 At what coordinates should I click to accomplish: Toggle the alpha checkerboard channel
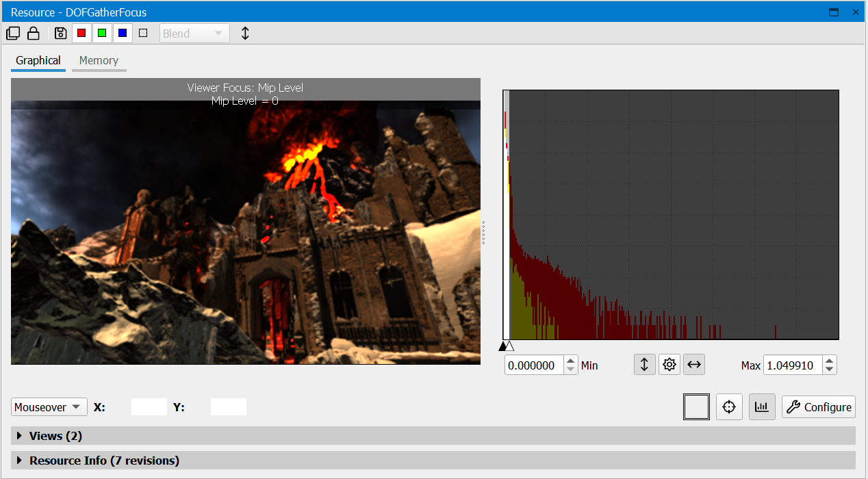pyautogui.click(x=143, y=33)
